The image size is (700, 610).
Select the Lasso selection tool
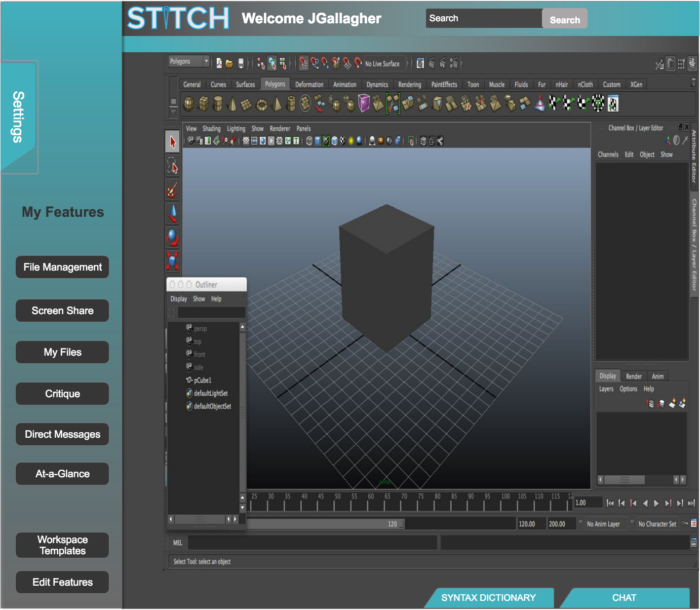click(172, 166)
